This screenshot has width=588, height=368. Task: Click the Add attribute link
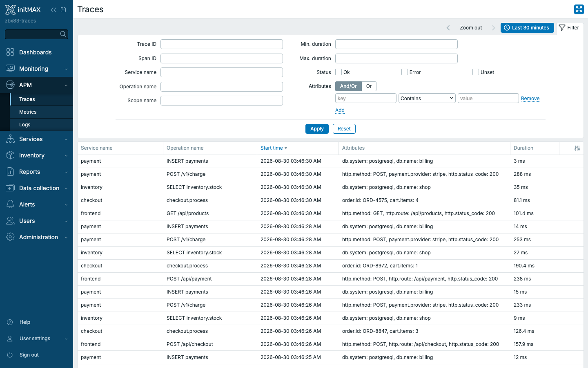340,110
